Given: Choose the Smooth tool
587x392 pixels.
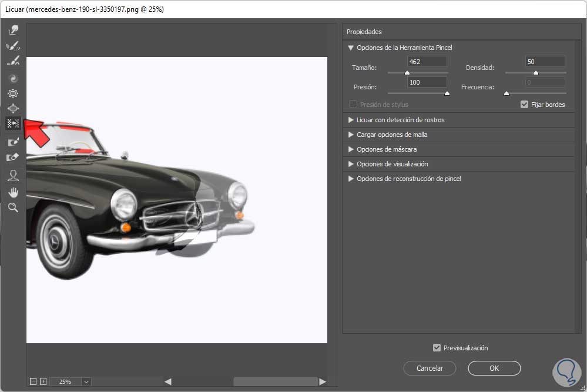Looking at the screenshot, I should click(x=13, y=61).
